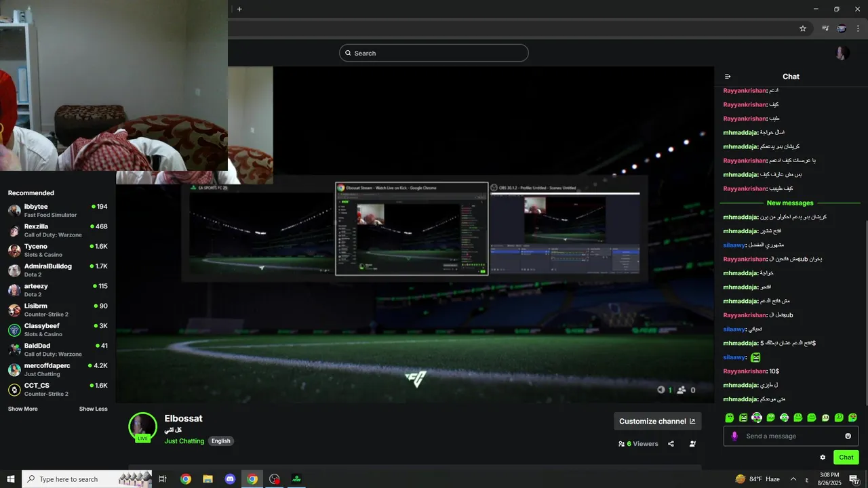Viewport: 868px width, 488px height.
Task: Click the Chat panel title
Action: [791, 77]
